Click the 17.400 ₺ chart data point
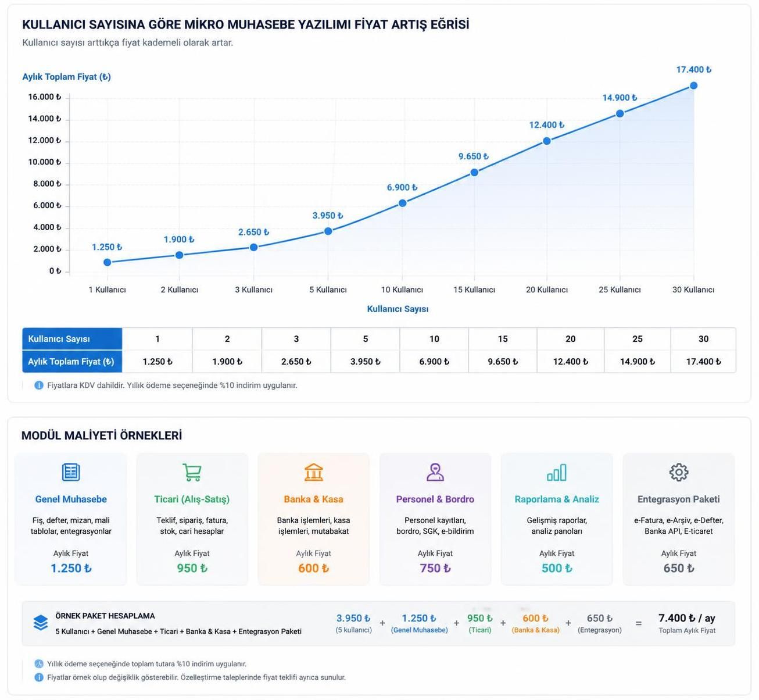The height and width of the screenshot is (700, 759). (x=693, y=85)
